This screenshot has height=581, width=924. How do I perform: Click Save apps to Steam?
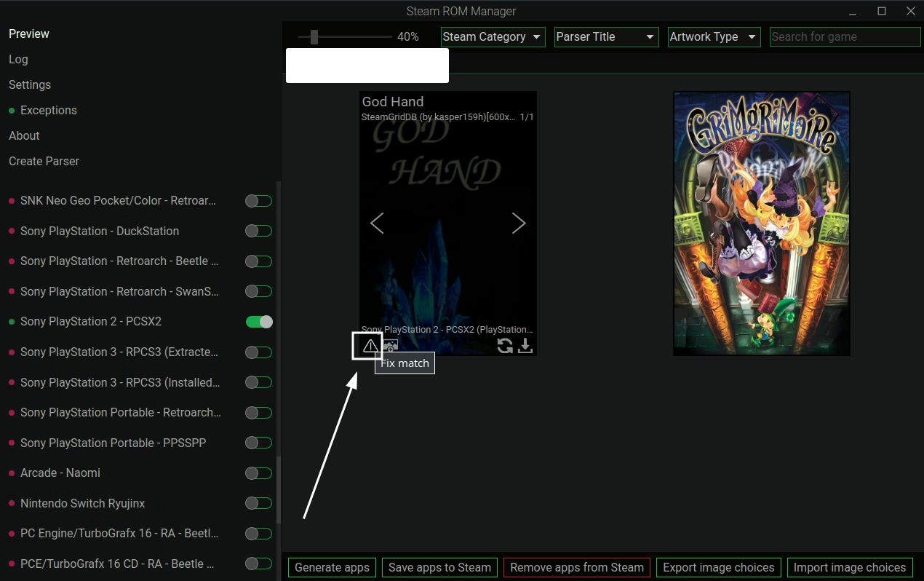pyautogui.click(x=440, y=567)
